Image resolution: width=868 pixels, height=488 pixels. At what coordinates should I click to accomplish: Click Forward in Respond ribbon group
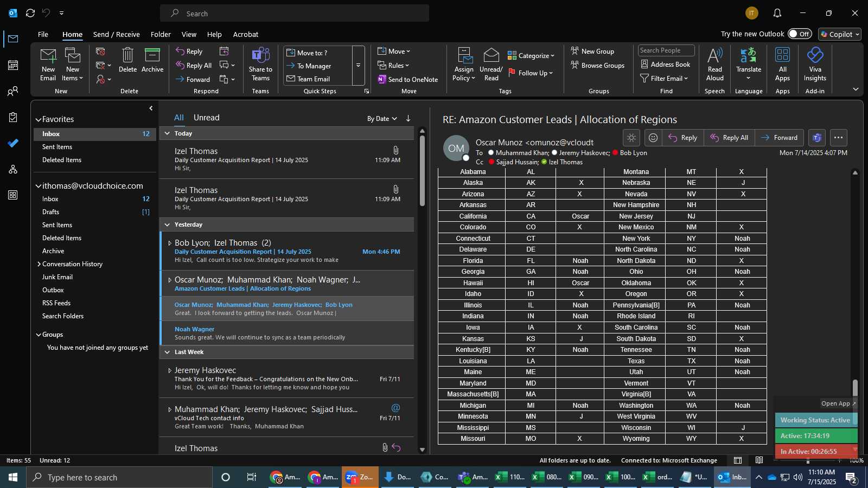tap(193, 79)
